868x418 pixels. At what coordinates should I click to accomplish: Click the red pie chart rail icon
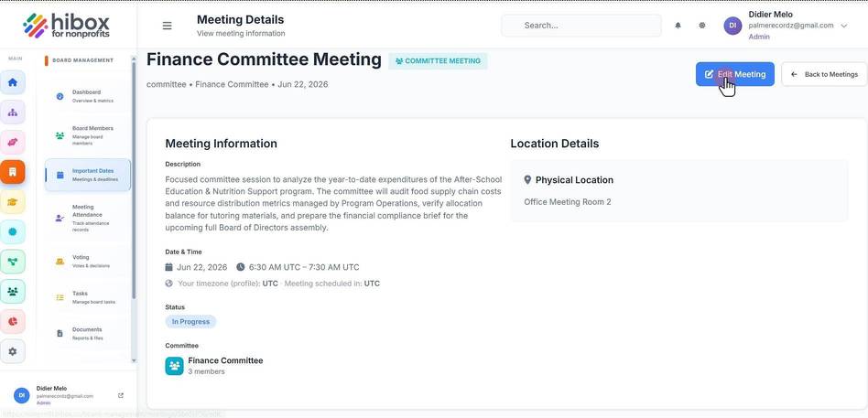pyautogui.click(x=13, y=321)
